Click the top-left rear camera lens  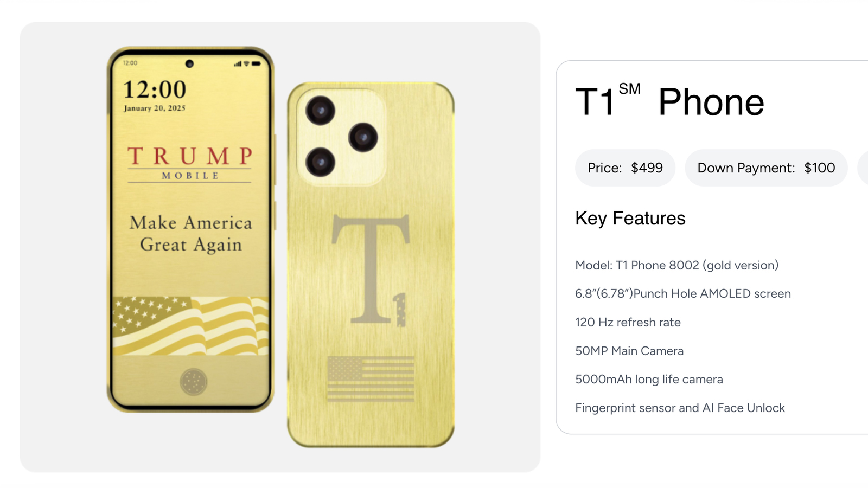(x=321, y=111)
